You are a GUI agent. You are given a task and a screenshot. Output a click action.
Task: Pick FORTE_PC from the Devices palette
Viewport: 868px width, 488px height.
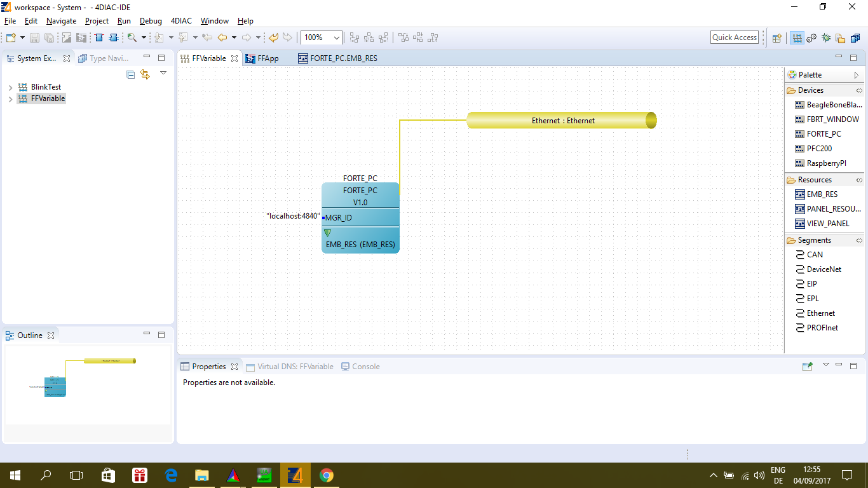pos(818,134)
